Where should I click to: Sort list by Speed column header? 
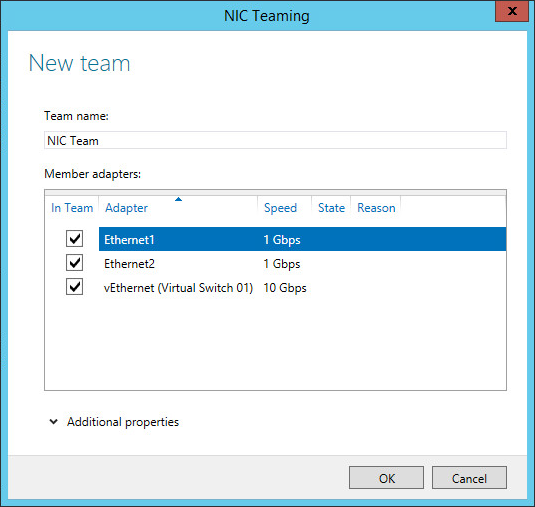[280, 208]
